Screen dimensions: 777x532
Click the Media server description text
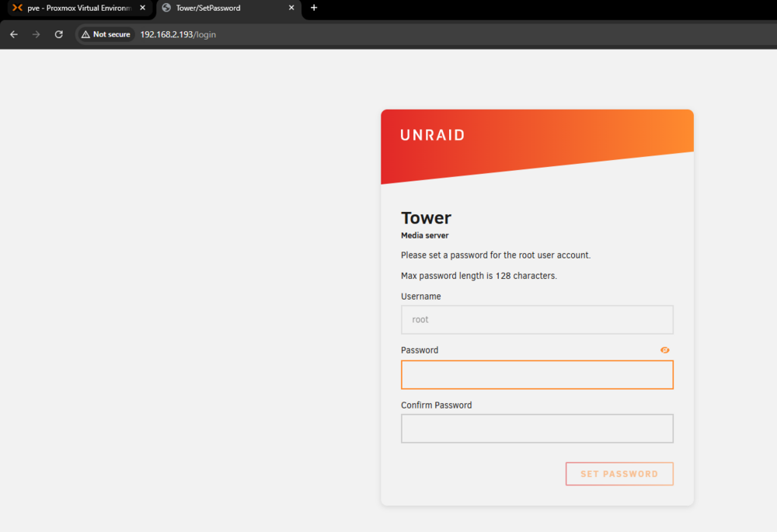point(425,236)
